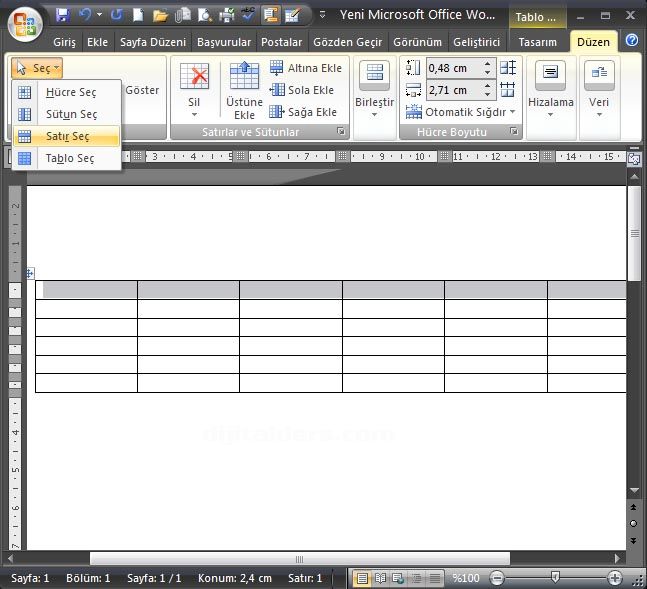Click the draw table pencil icon
The height and width of the screenshot is (589, 647).
(292, 16)
